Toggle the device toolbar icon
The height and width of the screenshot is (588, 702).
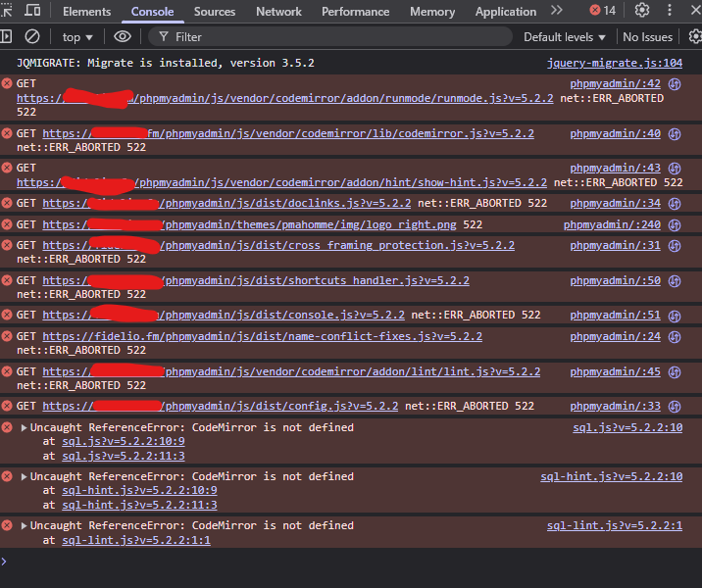tap(32, 10)
